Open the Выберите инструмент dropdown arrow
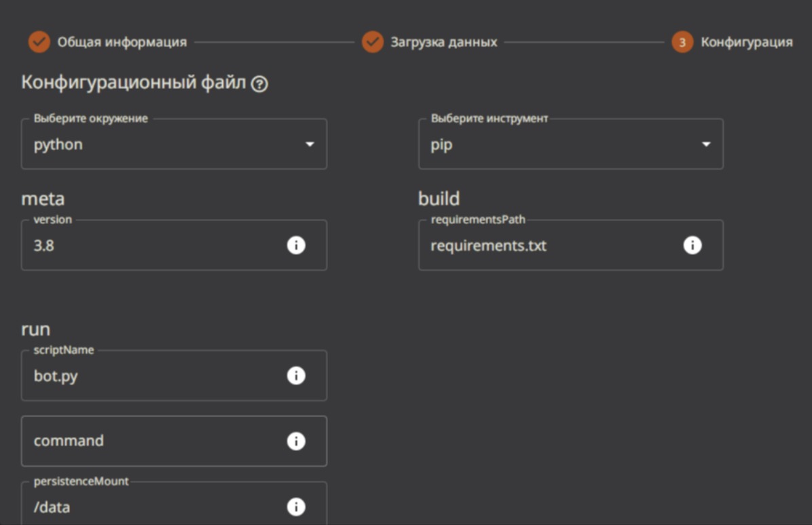This screenshot has width=812, height=525. tap(706, 144)
